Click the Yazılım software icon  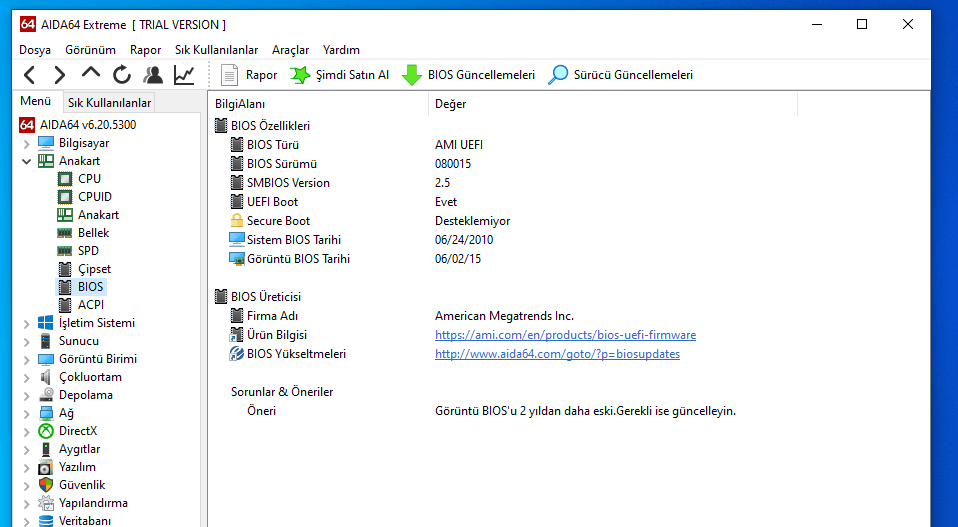tap(46, 467)
